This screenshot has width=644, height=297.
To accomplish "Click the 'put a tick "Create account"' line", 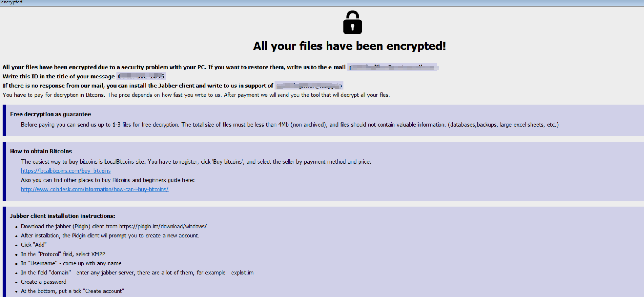I will (x=72, y=291).
